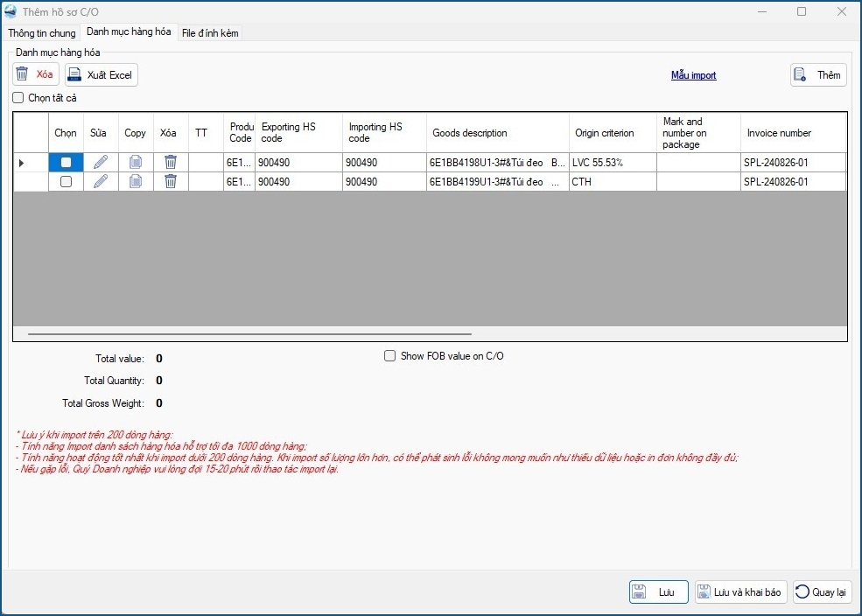The image size is (862, 616).
Task: Open the Mẫu import link
Action: click(x=693, y=75)
